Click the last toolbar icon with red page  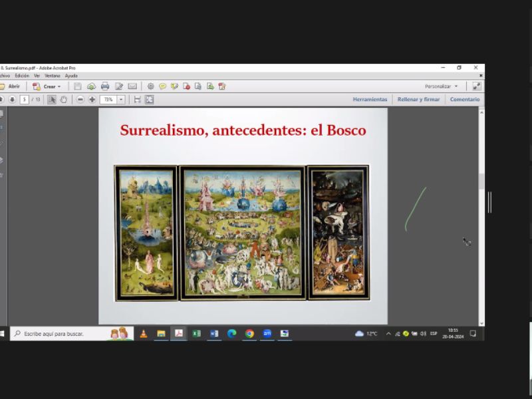tap(222, 86)
